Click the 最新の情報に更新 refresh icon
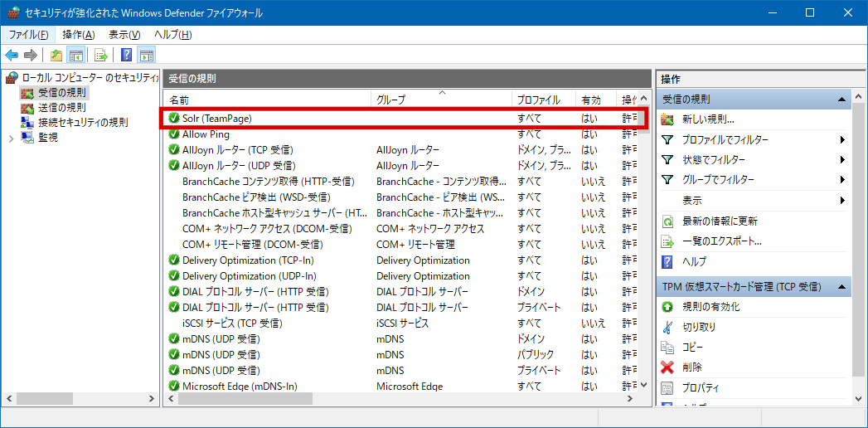 click(667, 221)
